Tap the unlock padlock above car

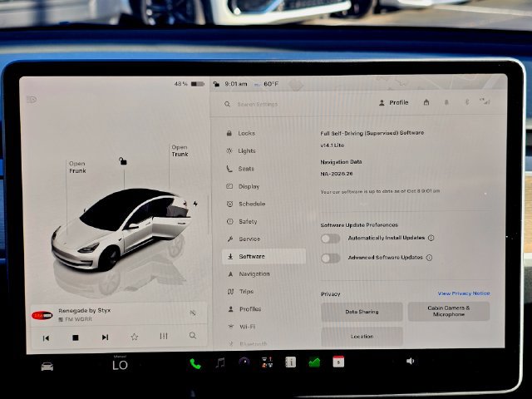pyautogui.click(x=122, y=160)
